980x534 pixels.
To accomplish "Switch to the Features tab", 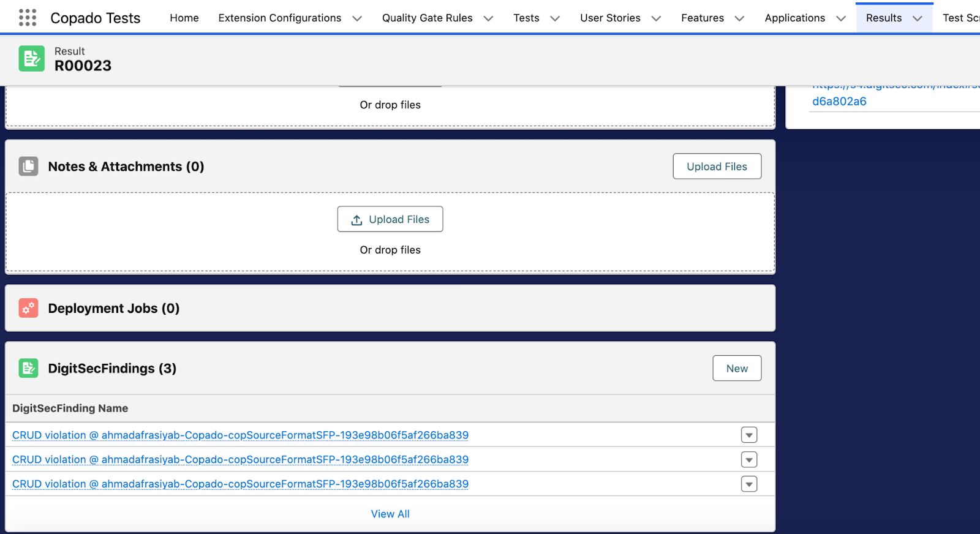I will (703, 18).
